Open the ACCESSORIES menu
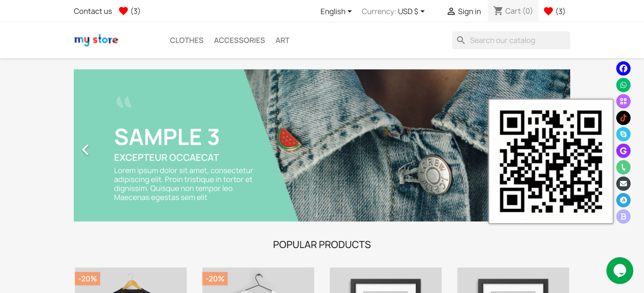644x293 pixels. [239, 40]
